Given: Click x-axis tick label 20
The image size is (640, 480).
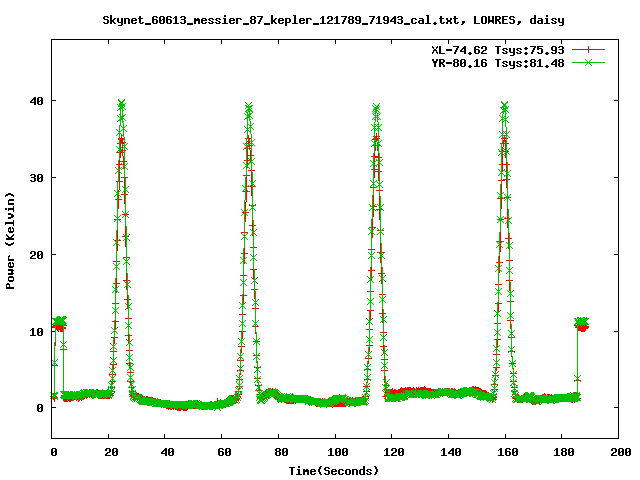Looking at the screenshot, I should click(x=111, y=452).
